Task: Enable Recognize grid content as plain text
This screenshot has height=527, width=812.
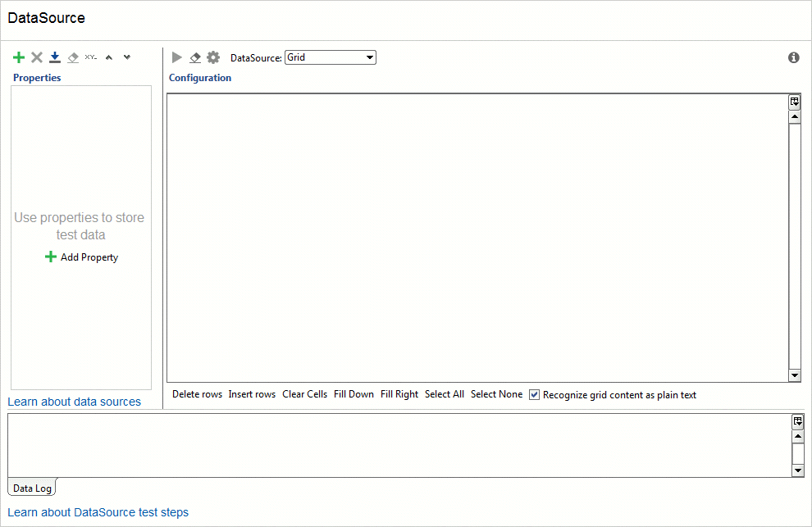Action: tap(534, 394)
